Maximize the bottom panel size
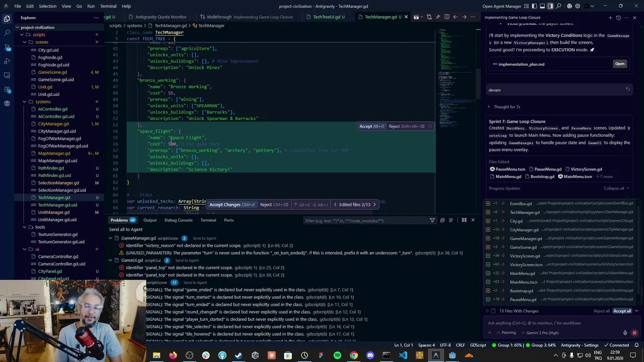Screen dimensions: 644x362 [464, 220]
